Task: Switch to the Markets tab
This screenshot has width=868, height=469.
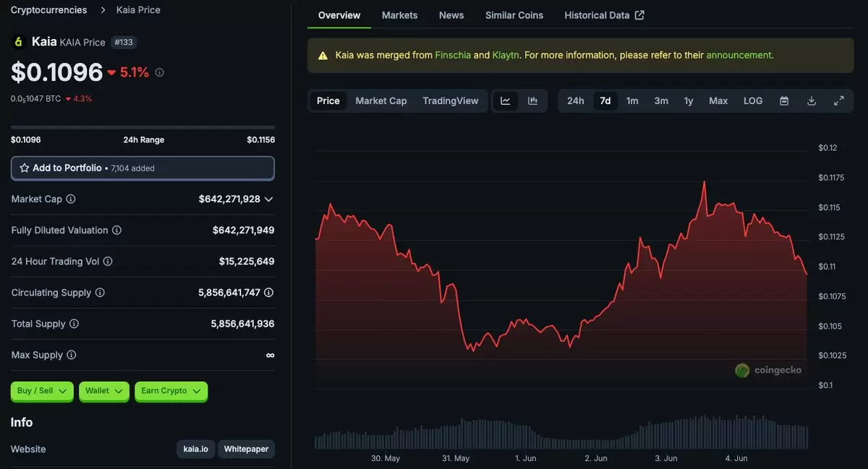Action: [400, 15]
